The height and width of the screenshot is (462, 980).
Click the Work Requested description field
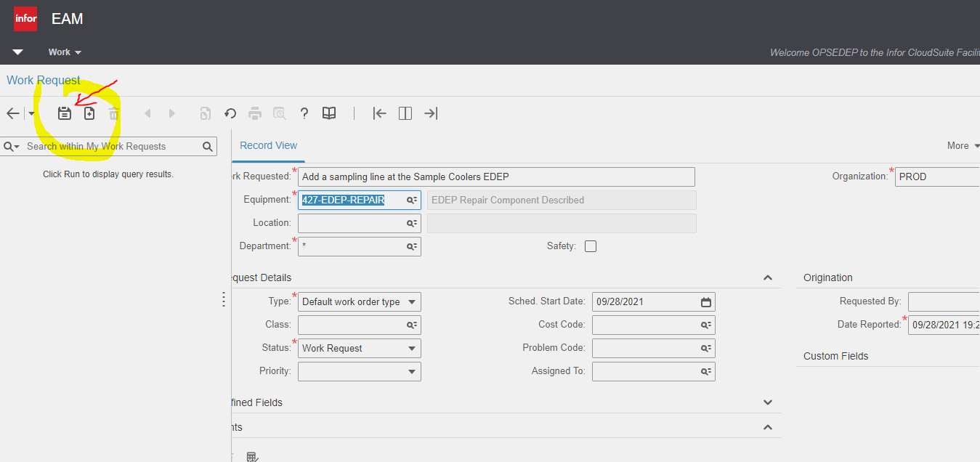(496, 177)
